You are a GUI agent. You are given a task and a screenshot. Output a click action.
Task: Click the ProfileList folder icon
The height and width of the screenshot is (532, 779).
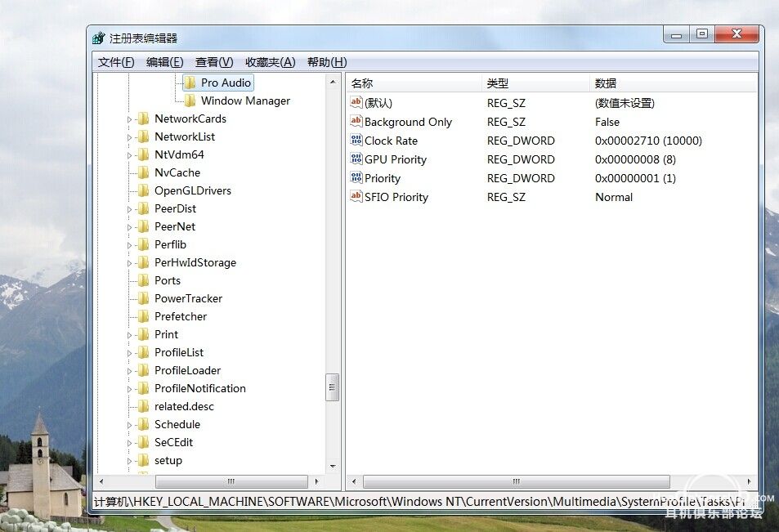click(x=144, y=352)
